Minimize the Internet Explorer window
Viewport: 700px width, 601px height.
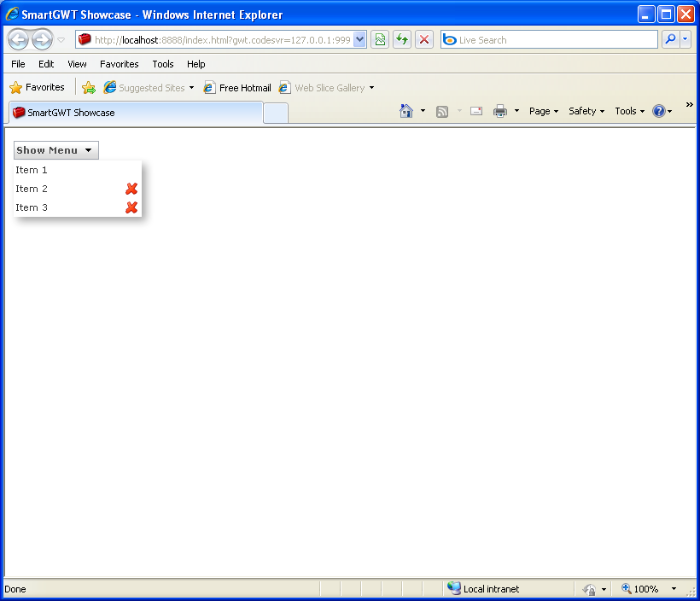pyautogui.click(x=645, y=15)
